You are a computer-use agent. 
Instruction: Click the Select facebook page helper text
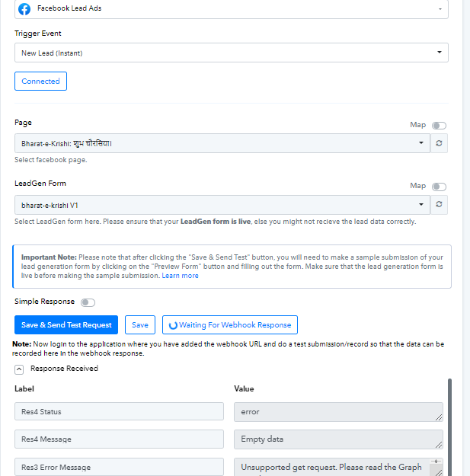51,160
